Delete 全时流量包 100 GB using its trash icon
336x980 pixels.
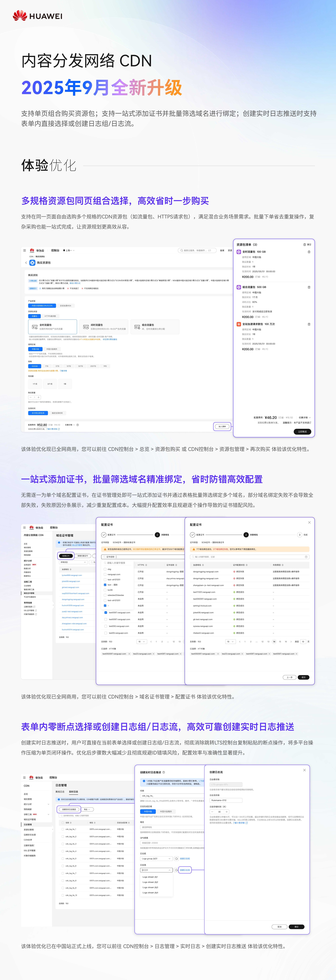309,252
